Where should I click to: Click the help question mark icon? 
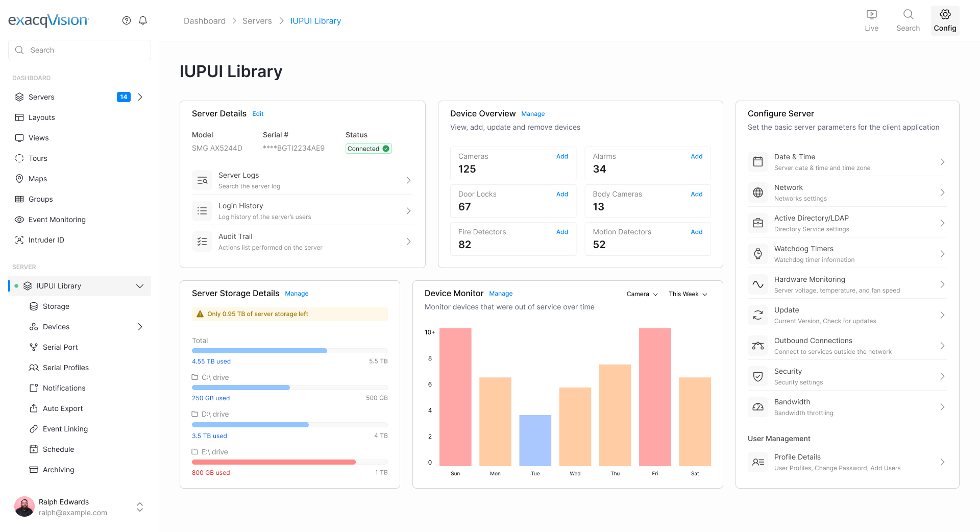127,20
